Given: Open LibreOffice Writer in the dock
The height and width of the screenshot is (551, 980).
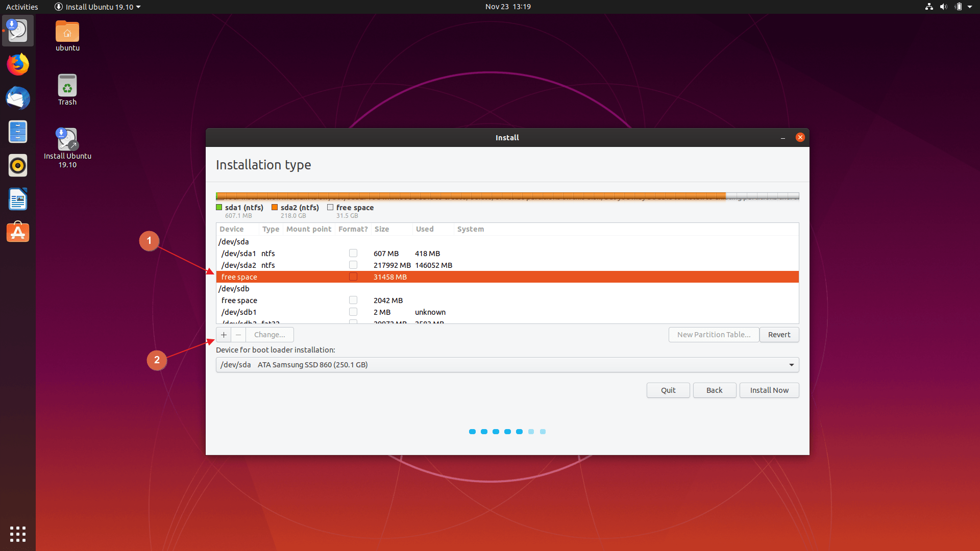Looking at the screenshot, I should (x=18, y=199).
